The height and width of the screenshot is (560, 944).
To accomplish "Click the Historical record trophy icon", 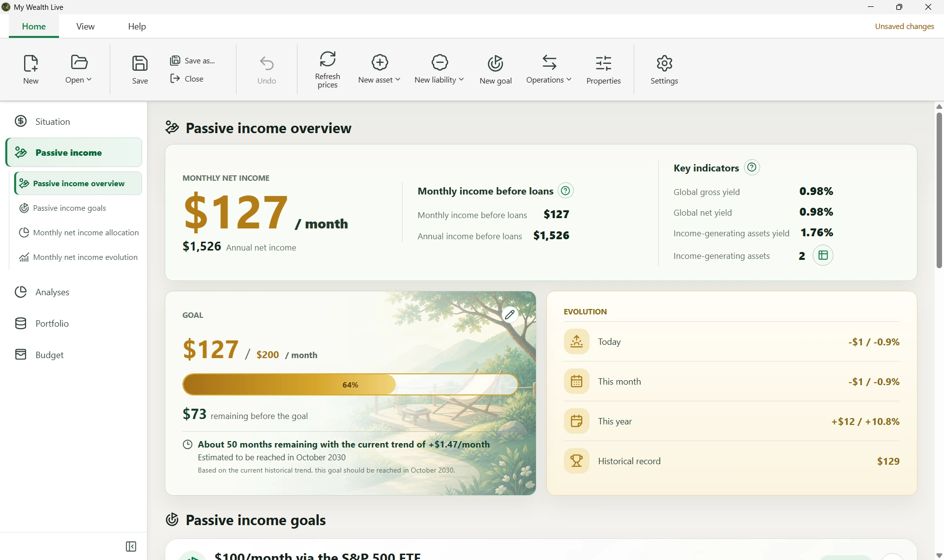I will pos(576,461).
